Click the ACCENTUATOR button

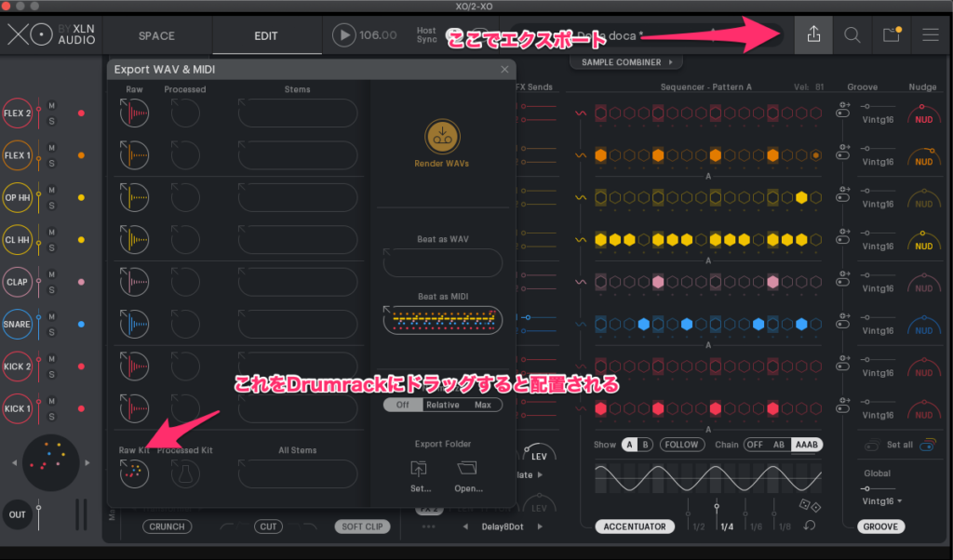tap(635, 527)
